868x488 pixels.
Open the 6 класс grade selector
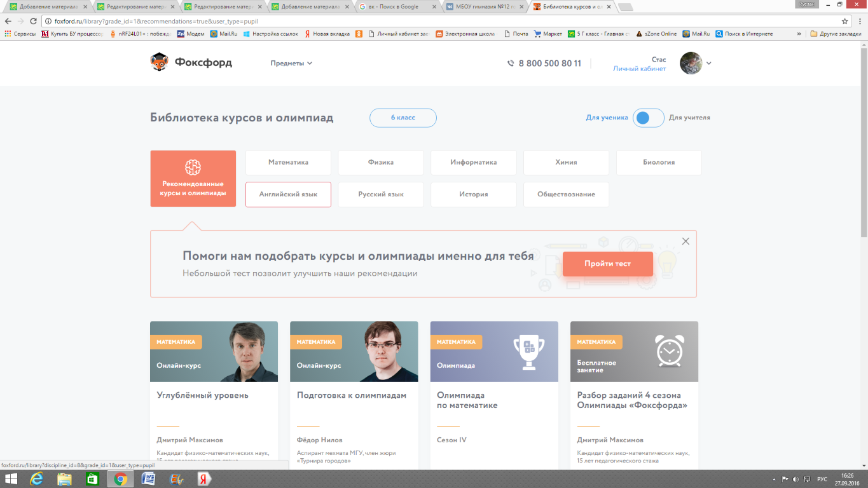403,118
